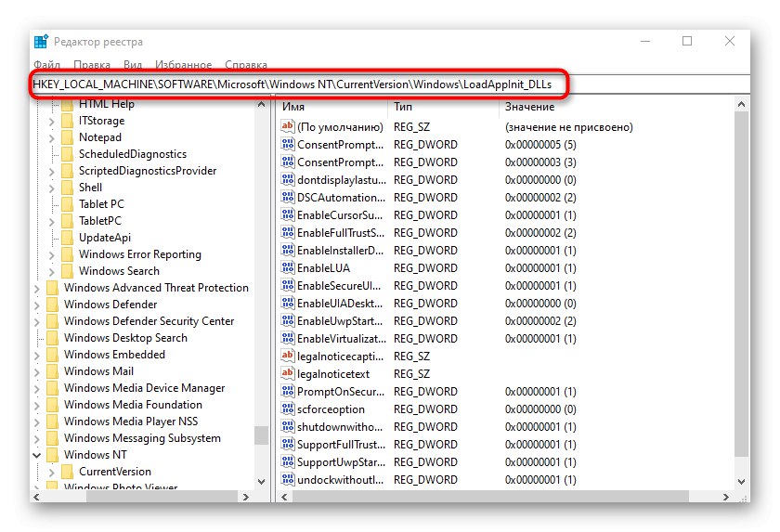Click the DWORD icon of EnableVirtualizat... entry
This screenshot has height=532, width=780.
point(288,338)
